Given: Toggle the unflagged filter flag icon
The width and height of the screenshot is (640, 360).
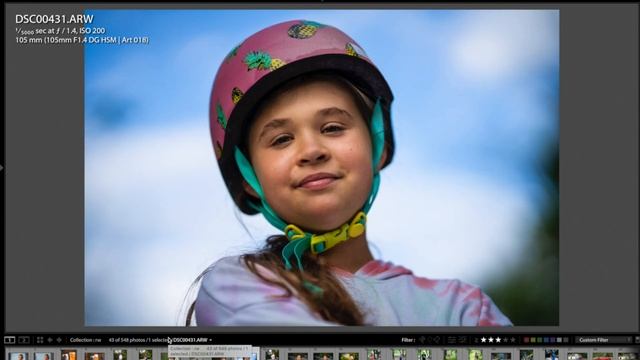Looking at the screenshot, I should [430, 340].
